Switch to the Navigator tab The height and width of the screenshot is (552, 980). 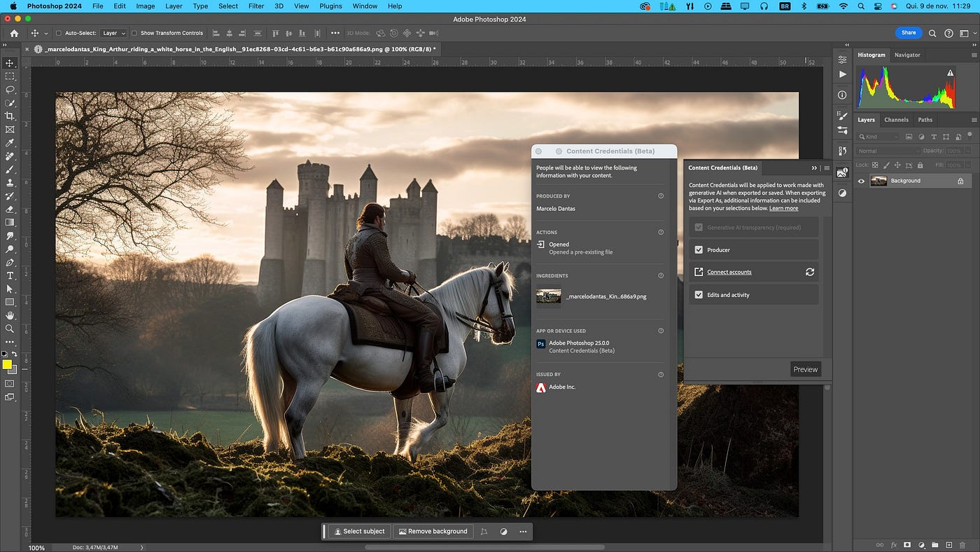tap(907, 55)
